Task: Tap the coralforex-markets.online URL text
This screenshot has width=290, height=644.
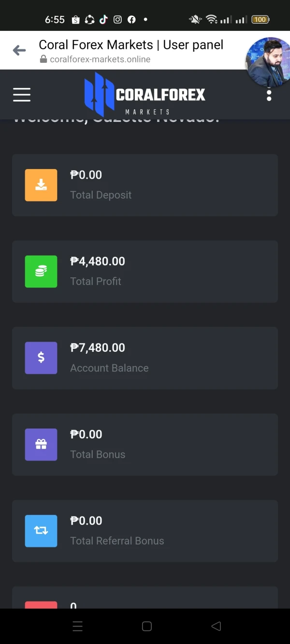Action: [100, 59]
